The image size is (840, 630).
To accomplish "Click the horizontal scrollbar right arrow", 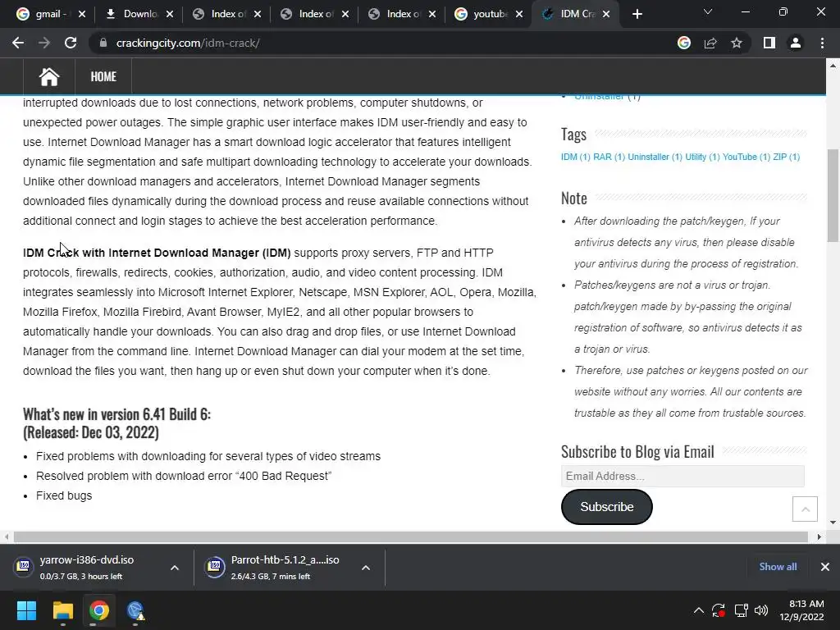I will pos(819,536).
